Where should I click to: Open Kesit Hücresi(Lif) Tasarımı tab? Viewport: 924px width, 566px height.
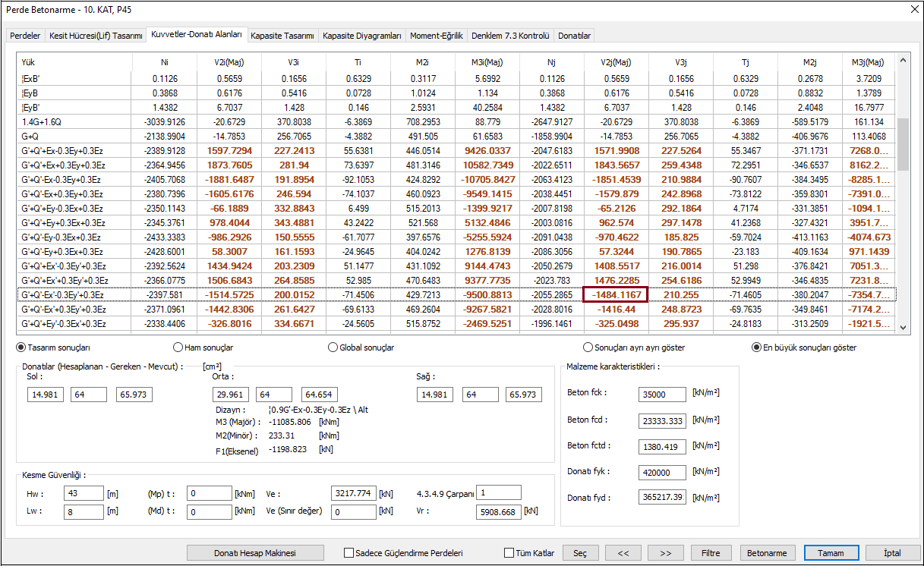coord(96,36)
